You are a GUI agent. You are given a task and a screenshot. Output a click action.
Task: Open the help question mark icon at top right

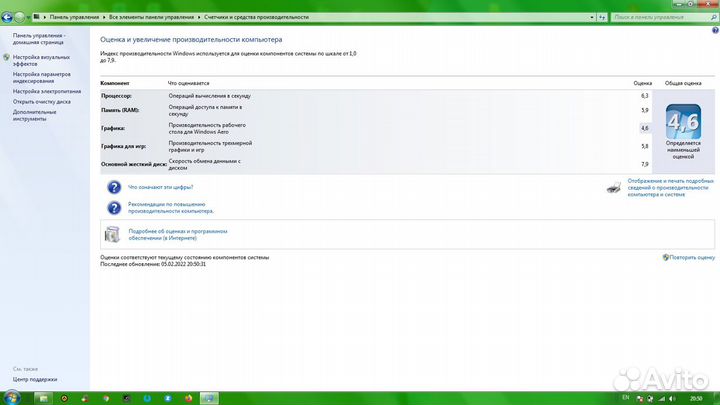[715, 30]
